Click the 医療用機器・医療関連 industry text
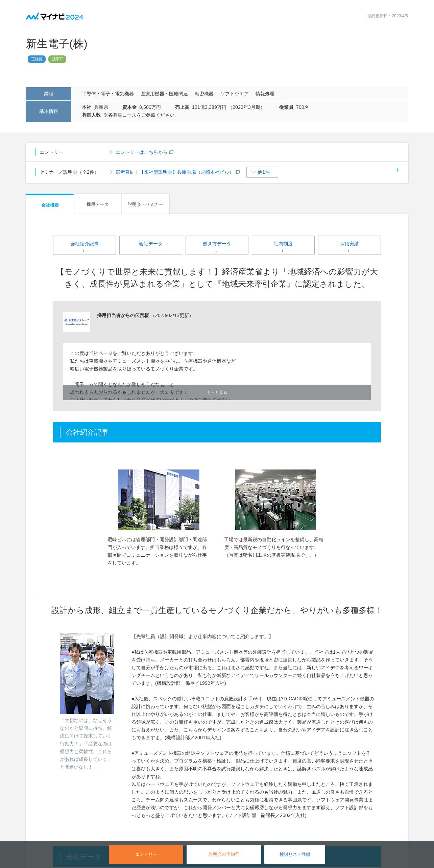This screenshot has height=868, width=434. tap(164, 94)
